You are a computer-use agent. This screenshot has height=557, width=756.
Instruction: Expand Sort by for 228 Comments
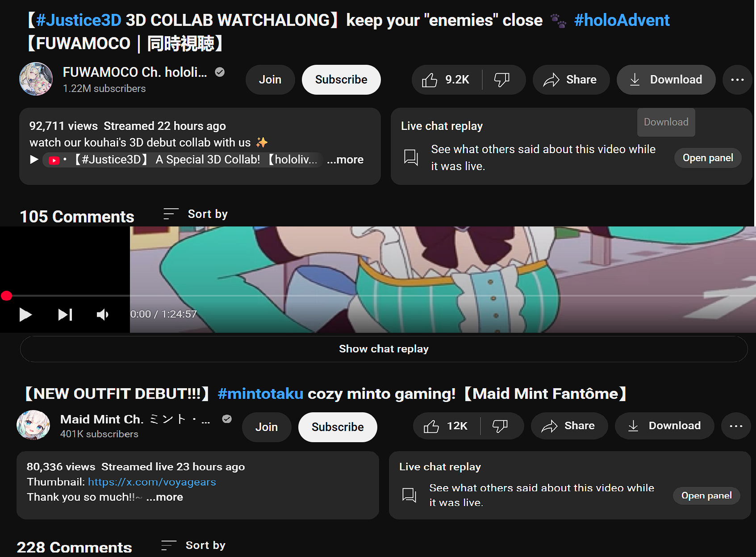pos(193,545)
